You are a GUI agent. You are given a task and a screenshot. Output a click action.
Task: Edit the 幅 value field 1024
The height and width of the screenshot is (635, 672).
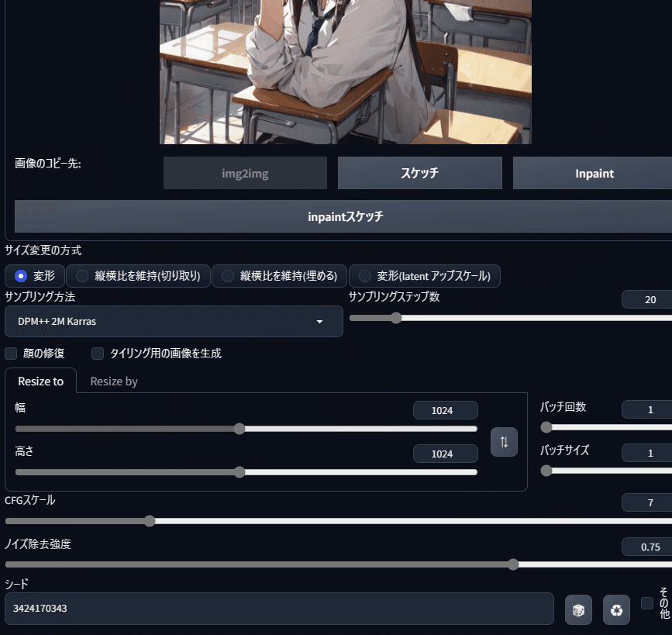(x=445, y=410)
